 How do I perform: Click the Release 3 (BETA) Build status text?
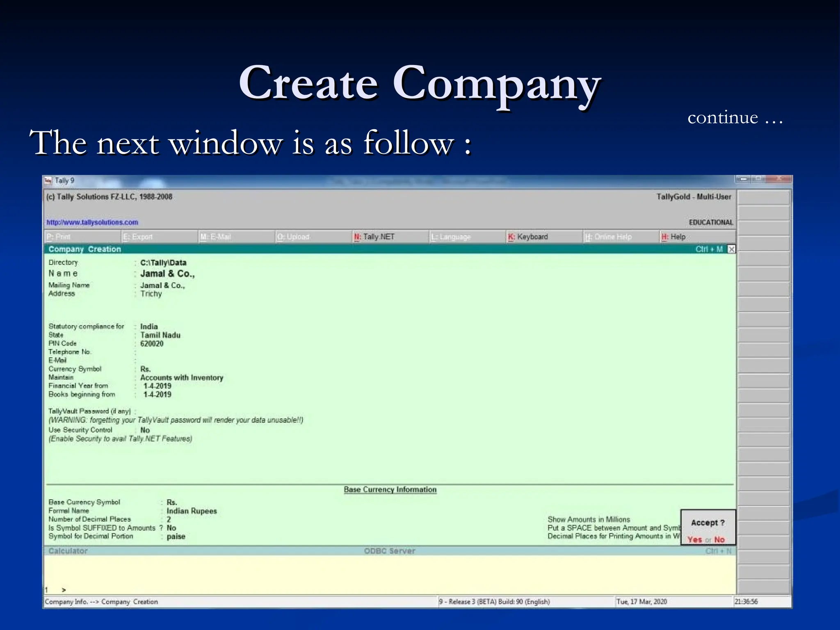pos(494,602)
